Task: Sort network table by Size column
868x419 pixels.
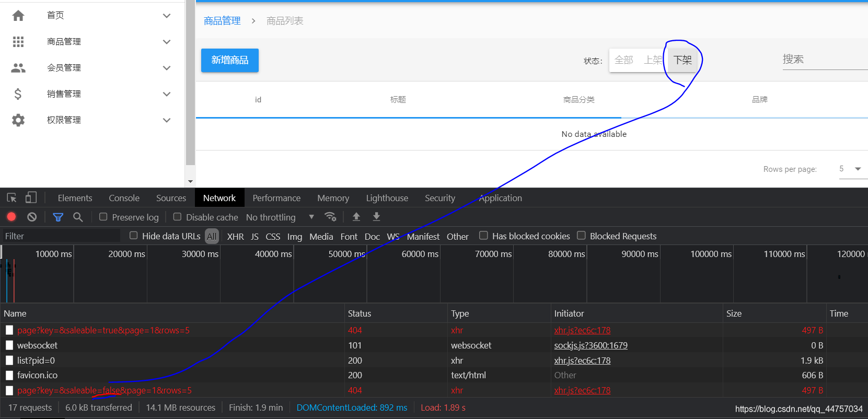Action: point(774,313)
